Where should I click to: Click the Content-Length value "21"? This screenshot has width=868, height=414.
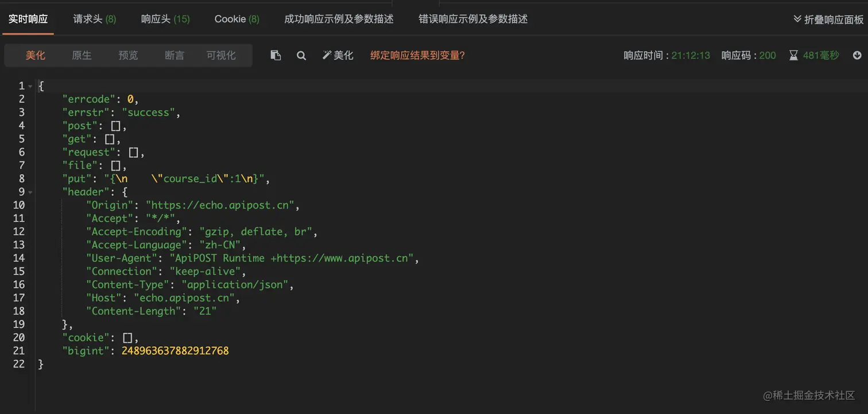point(205,311)
